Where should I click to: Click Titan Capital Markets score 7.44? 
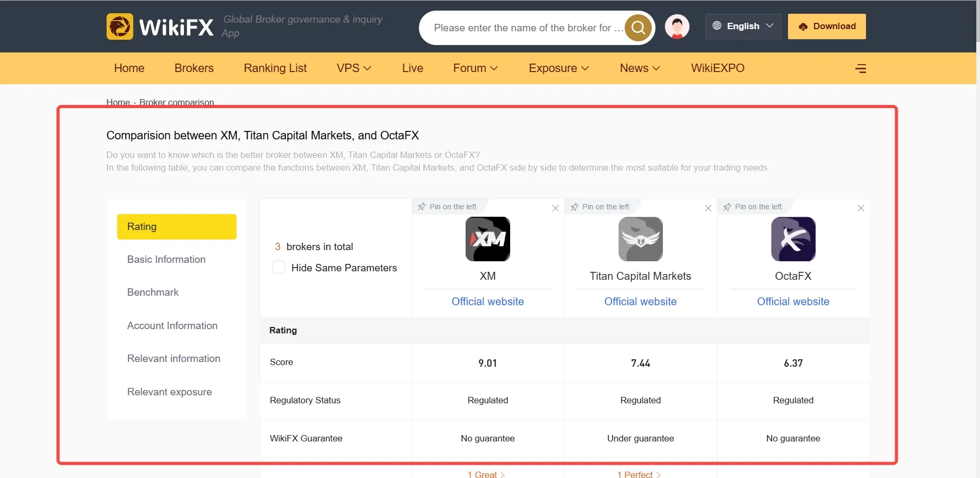641,363
